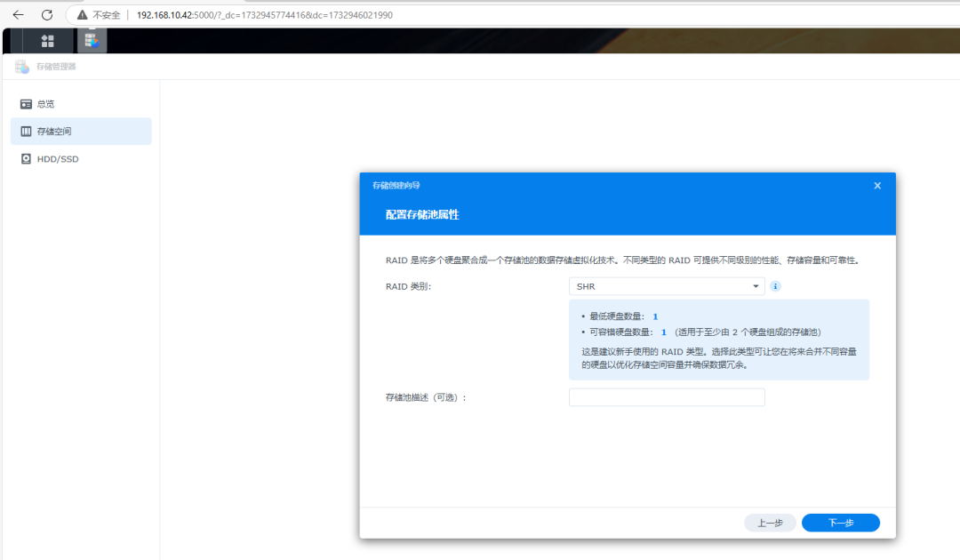Click the HDD/SSD disk sidebar icon
Screen dimensions: 960x560
pyautogui.click(x=26, y=159)
